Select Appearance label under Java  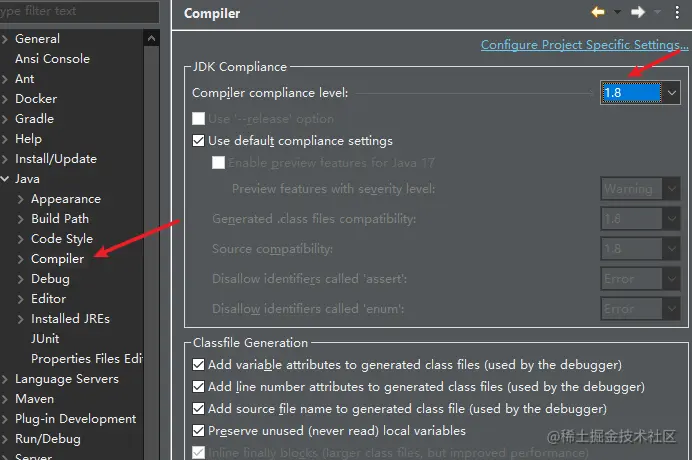66,199
